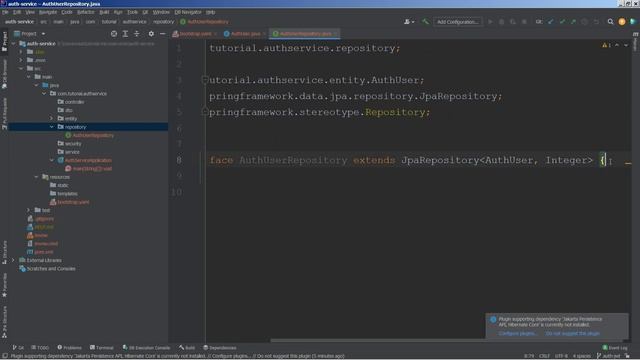Click the Git update project arrow icon
The image size is (640, 360).
coord(551,22)
